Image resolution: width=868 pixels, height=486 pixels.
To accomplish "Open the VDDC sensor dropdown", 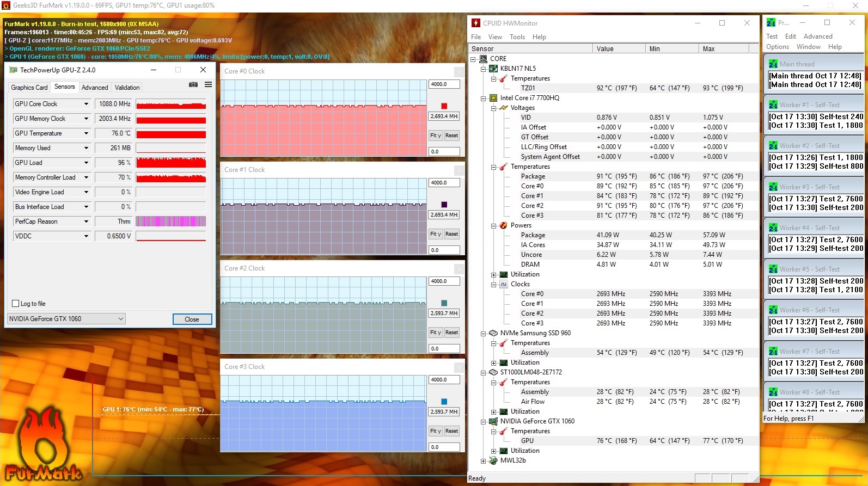I will coord(86,236).
